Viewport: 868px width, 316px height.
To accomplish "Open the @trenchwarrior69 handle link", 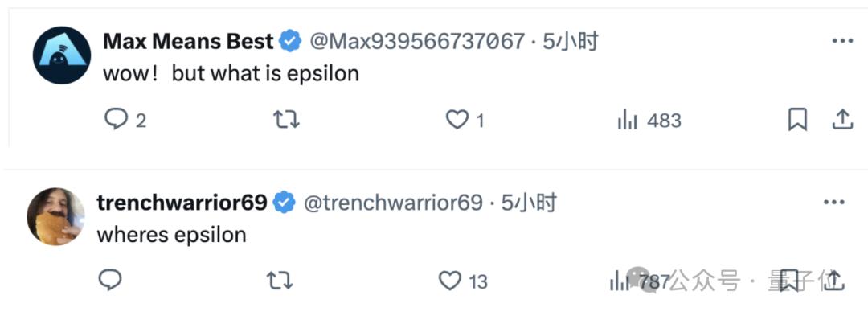I will 393,203.
